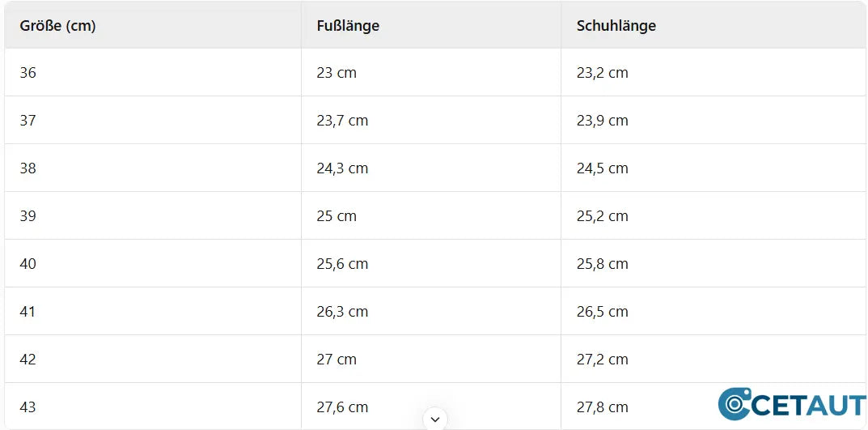Click the scroll-down chevron button
The image size is (868, 430).
[x=435, y=419]
